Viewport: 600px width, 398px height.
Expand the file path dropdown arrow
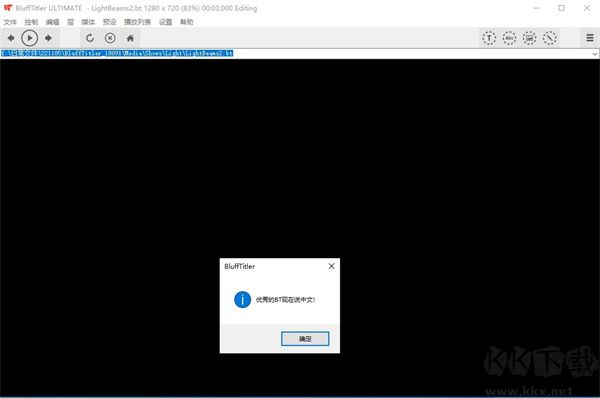(595, 54)
